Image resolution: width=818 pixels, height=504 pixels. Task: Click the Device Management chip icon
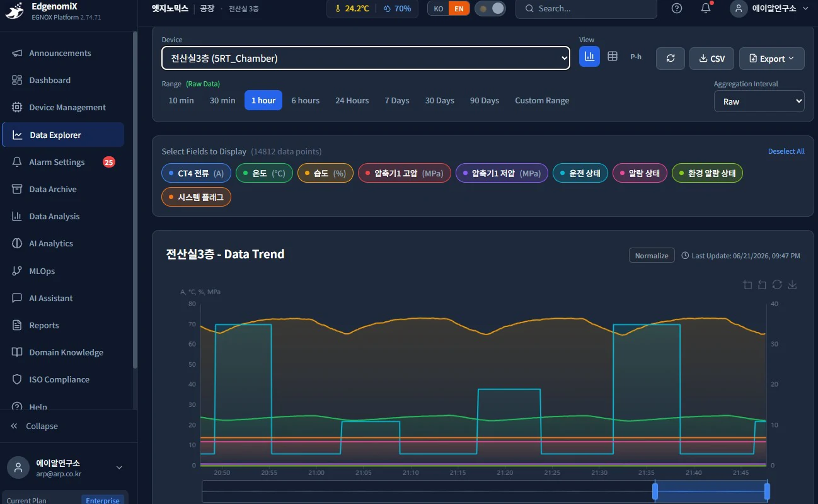17,108
